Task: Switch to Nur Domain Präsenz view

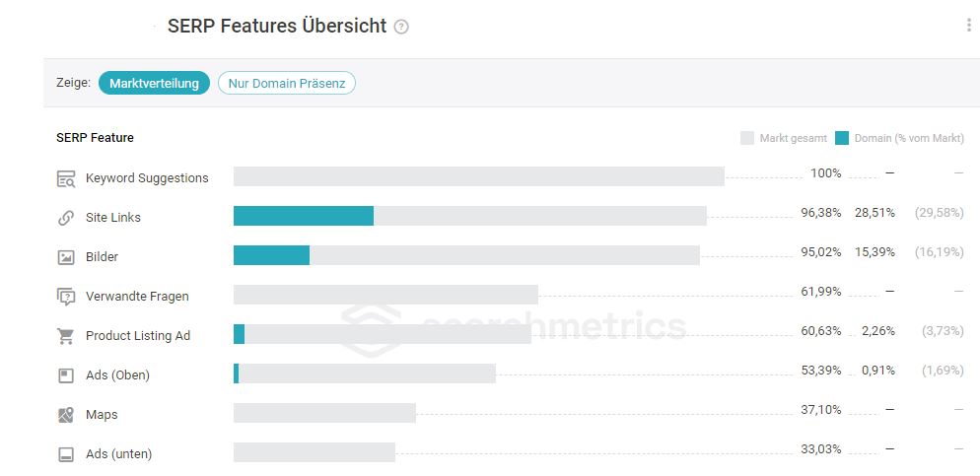Action: tap(287, 83)
